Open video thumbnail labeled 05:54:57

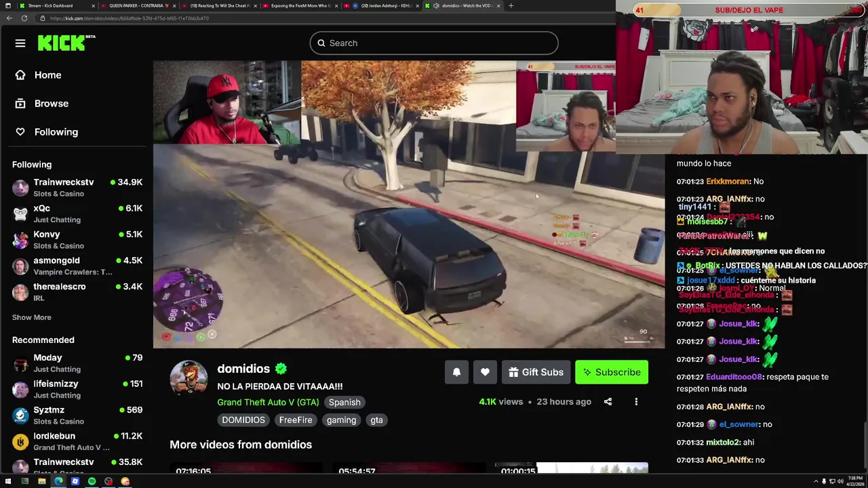point(409,468)
